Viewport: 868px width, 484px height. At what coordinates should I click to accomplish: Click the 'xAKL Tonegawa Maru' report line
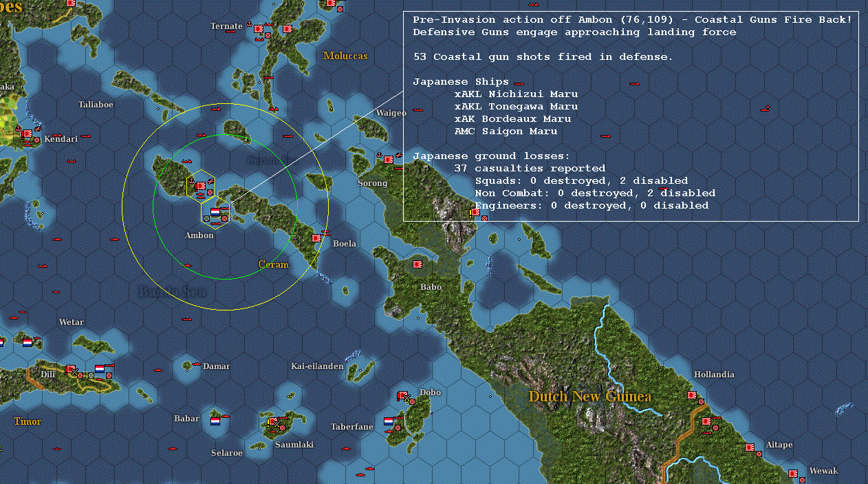pos(516,107)
